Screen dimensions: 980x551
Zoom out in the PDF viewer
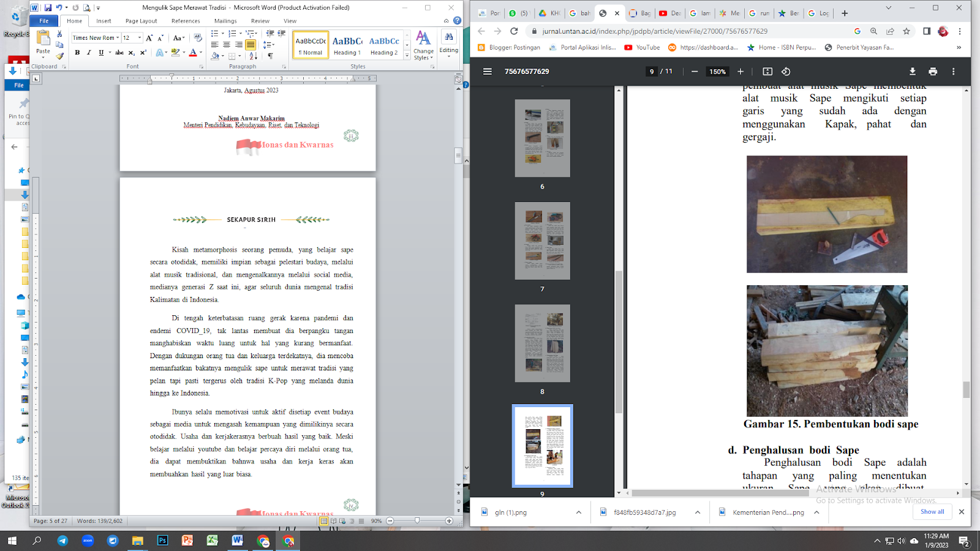[x=695, y=72]
